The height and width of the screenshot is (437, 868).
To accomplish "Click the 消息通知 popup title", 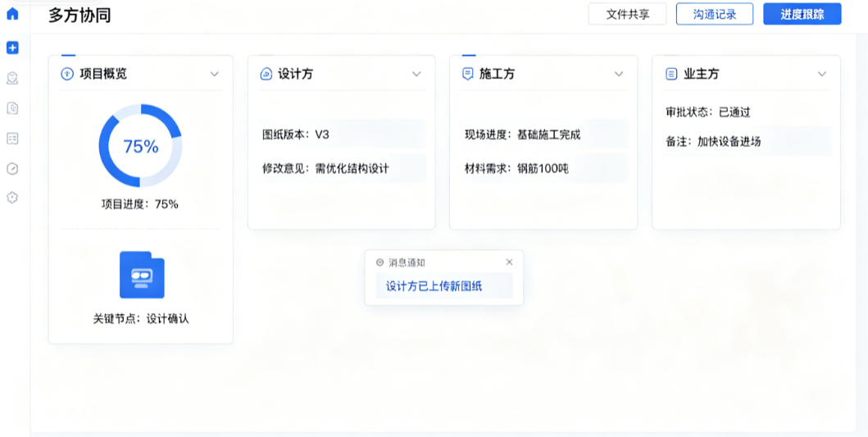I will [407, 262].
